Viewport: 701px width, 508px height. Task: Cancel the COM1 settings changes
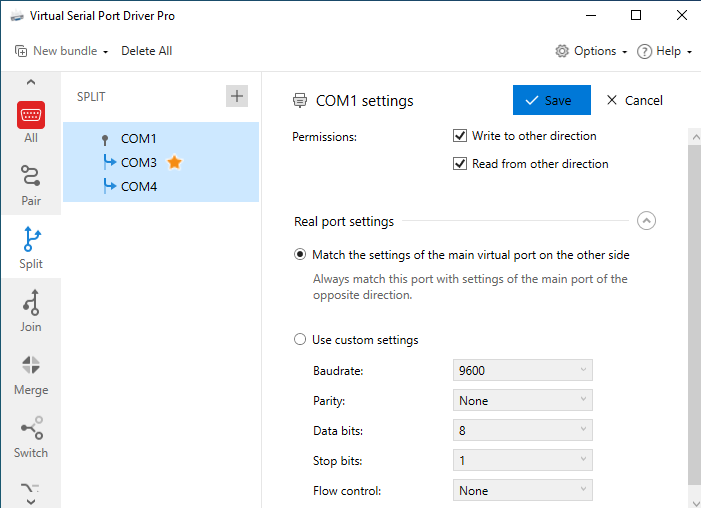tap(634, 100)
